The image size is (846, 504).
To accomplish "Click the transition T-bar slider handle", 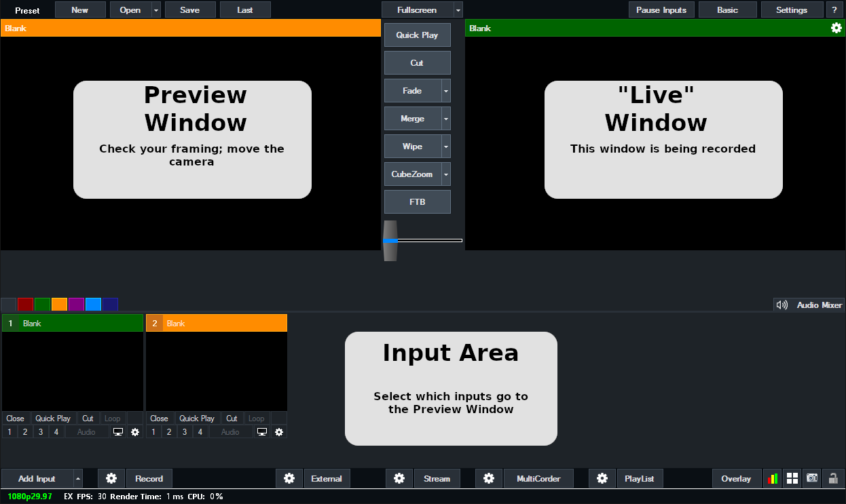I will [x=390, y=240].
